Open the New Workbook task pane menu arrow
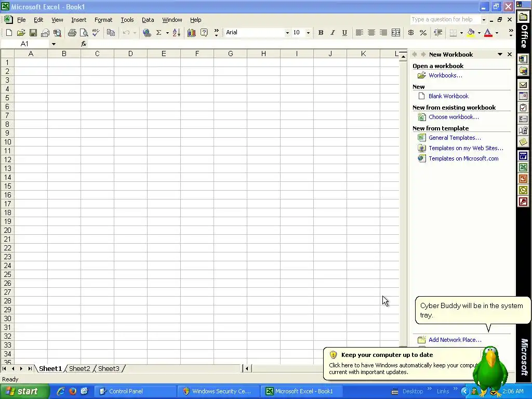Screen dimensions: 532x399 500,54
